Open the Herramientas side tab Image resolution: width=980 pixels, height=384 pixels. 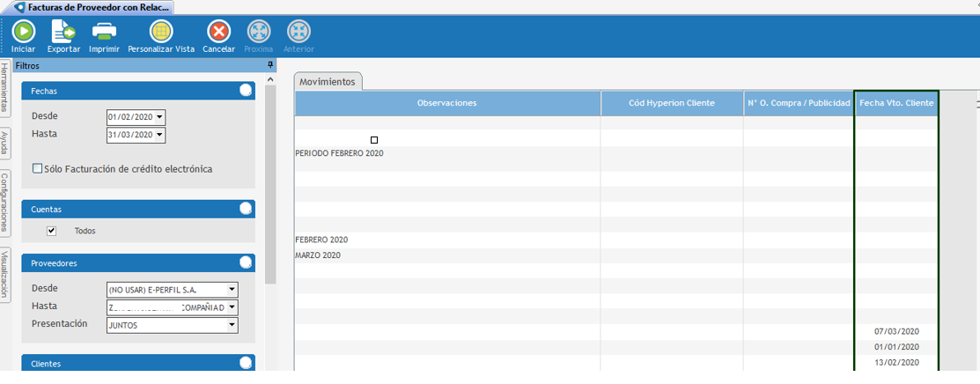pyautogui.click(x=5, y=88)
